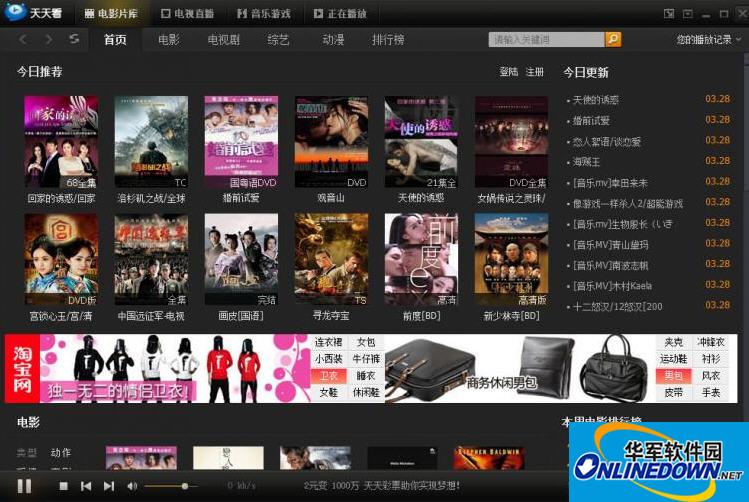The height and width of the screenshot is (502, 749).
Task: Open the 淘宝网 logo in banner
Action: (22, 369)
